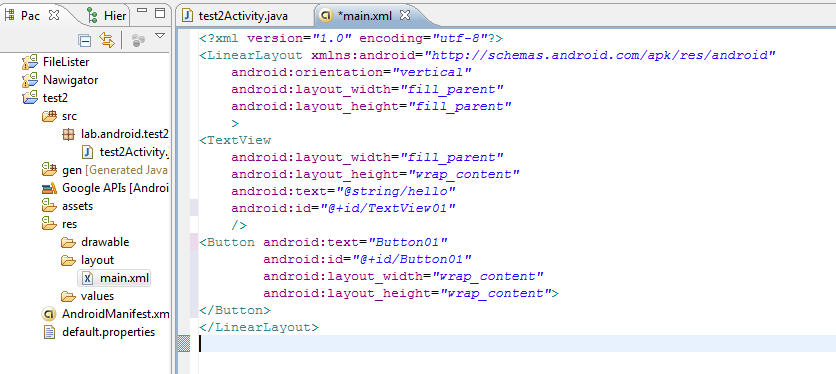Click the xml version declaration line
This screenshot has width=836, height=374.
tap(351, 38)
